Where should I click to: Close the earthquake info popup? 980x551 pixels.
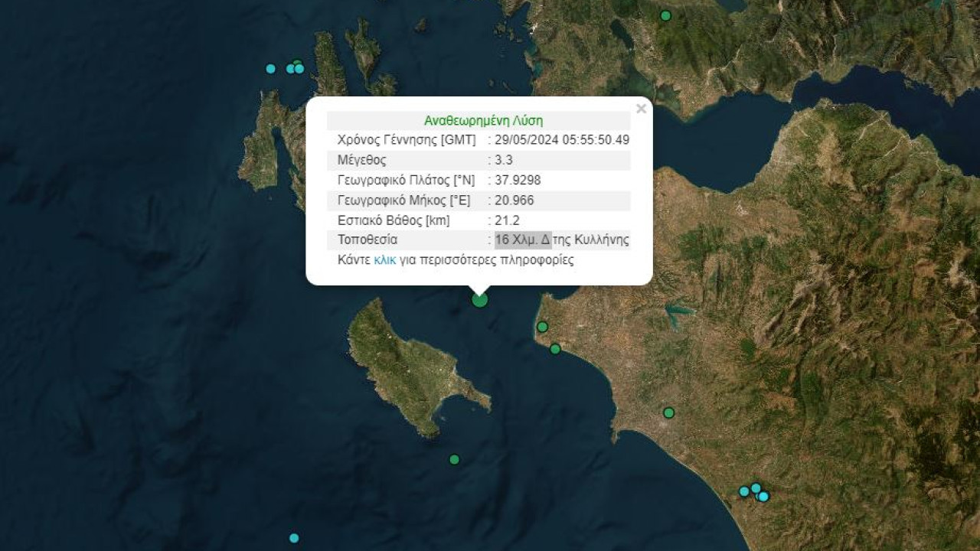click(x=641, y=109)
